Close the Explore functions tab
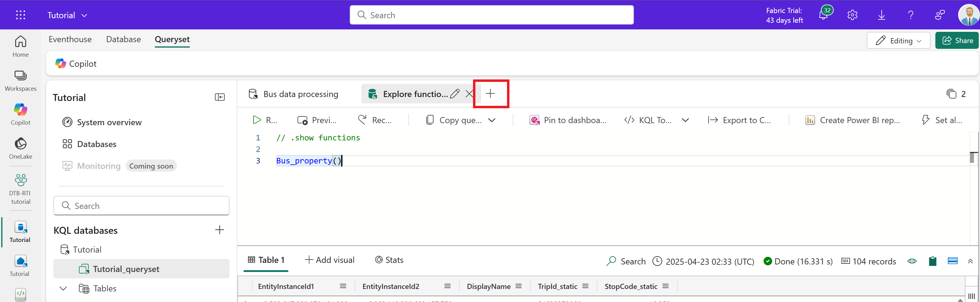Viewport: 980px width, 302px height. click(469, 94)
